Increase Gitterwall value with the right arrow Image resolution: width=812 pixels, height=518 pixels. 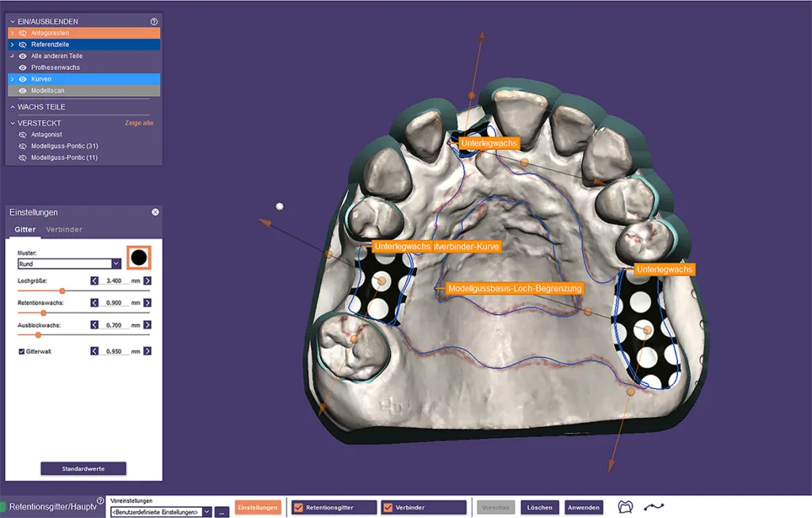tap(147, 351)
